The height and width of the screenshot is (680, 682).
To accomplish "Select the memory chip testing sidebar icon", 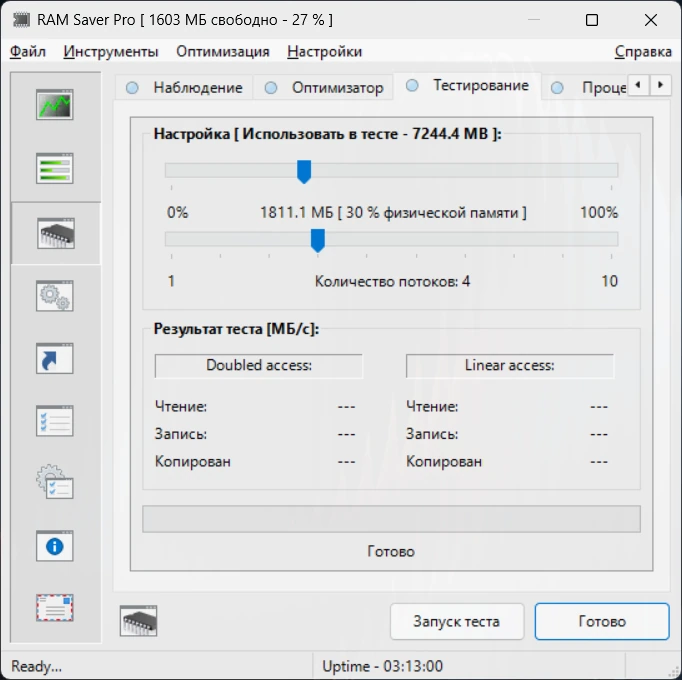I will tap(56, 233).
